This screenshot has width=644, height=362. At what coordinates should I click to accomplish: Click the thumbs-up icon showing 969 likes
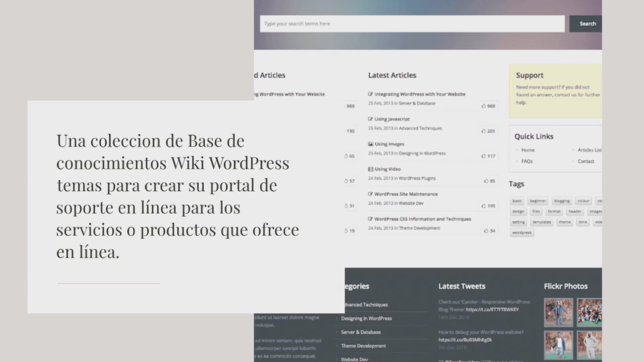(x=483, y=106)
